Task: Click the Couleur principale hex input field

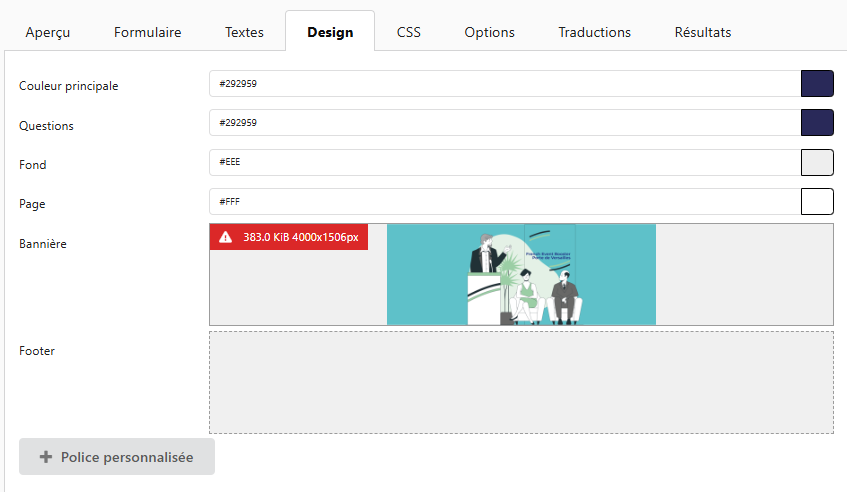Action: (x=504, y=84)
